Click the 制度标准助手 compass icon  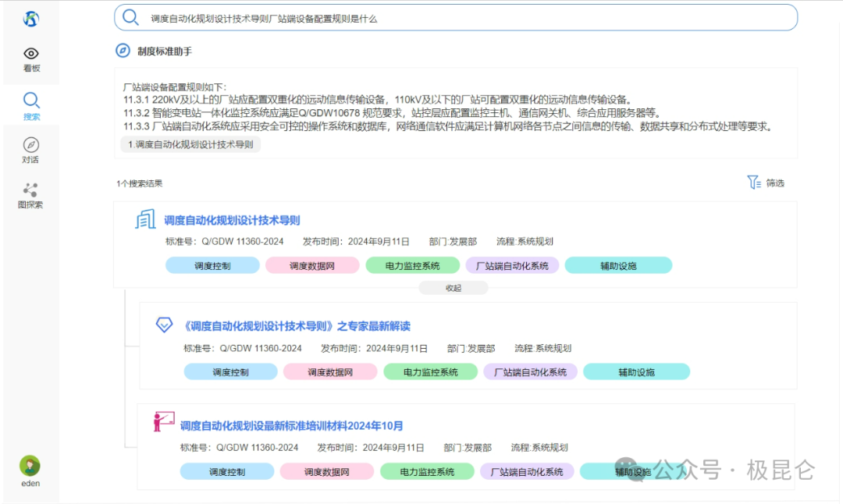123,51
